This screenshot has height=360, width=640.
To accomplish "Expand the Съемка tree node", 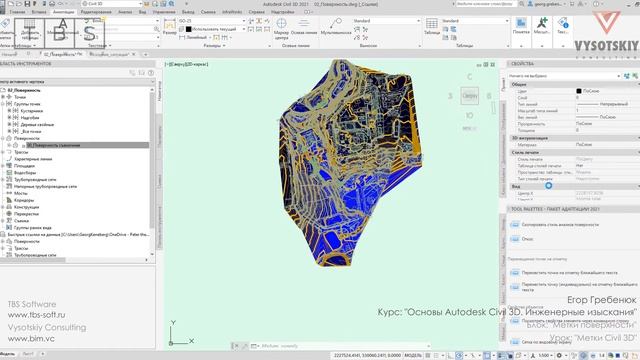I will pyautogui.click(x=3, y=220).
